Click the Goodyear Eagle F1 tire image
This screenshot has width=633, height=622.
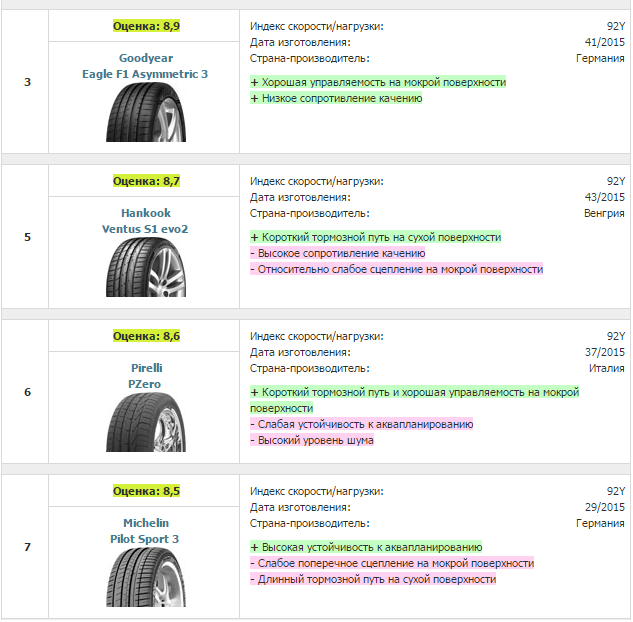146,113
